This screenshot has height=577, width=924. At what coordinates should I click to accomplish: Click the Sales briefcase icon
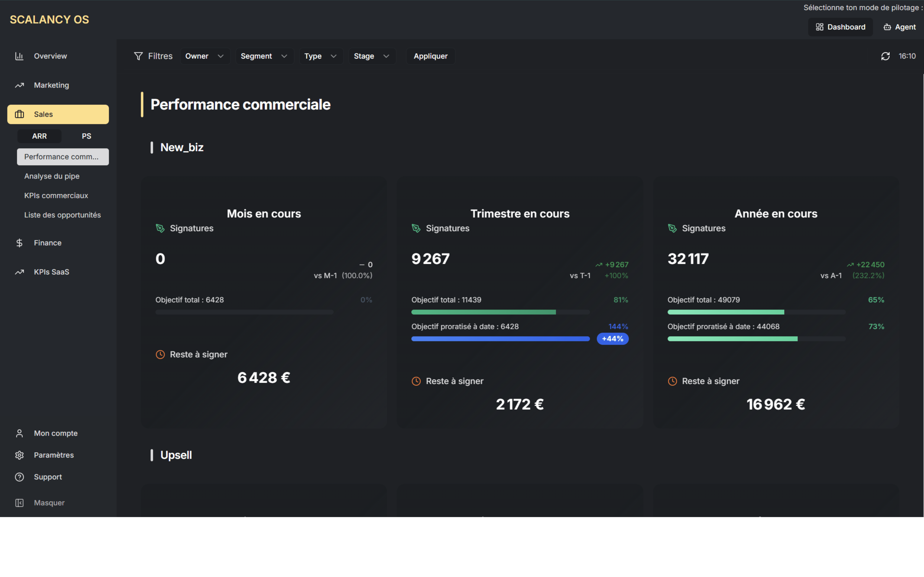tap(19, 114)
